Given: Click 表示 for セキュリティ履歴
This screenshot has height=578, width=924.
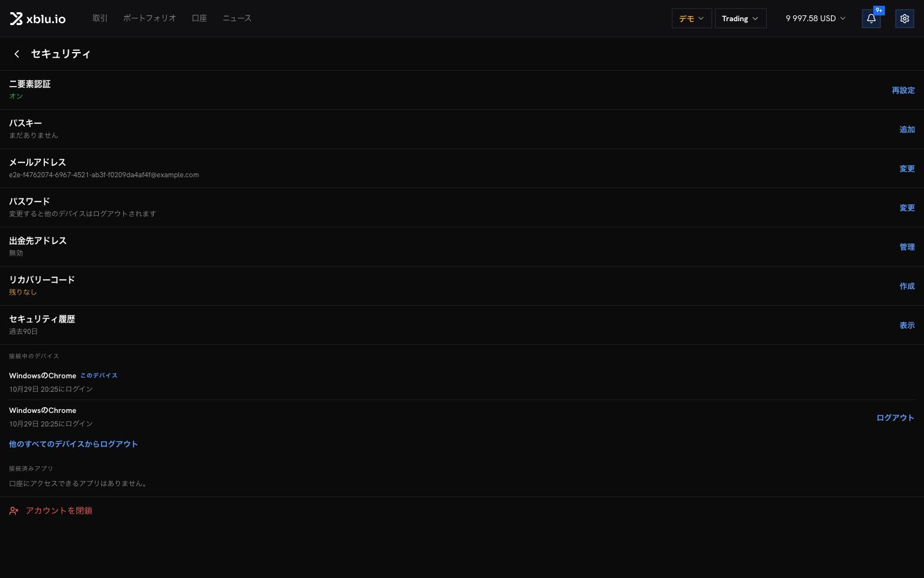Looking at the screenshot, I should pyautogui.click(x=907, y=326).
